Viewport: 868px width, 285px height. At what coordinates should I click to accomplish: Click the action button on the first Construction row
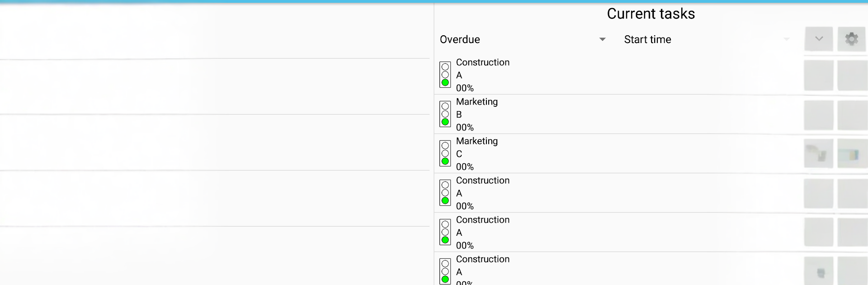[852, 75]
